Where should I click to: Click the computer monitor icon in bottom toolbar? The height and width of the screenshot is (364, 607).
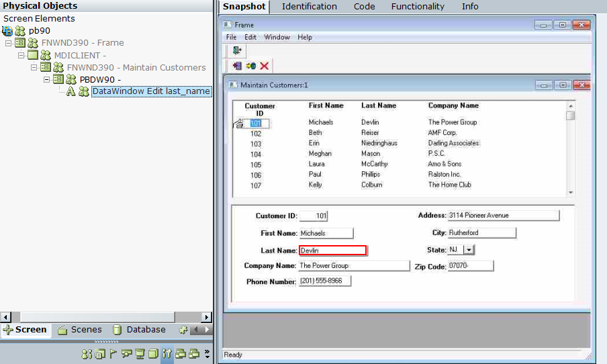[140, 354]
